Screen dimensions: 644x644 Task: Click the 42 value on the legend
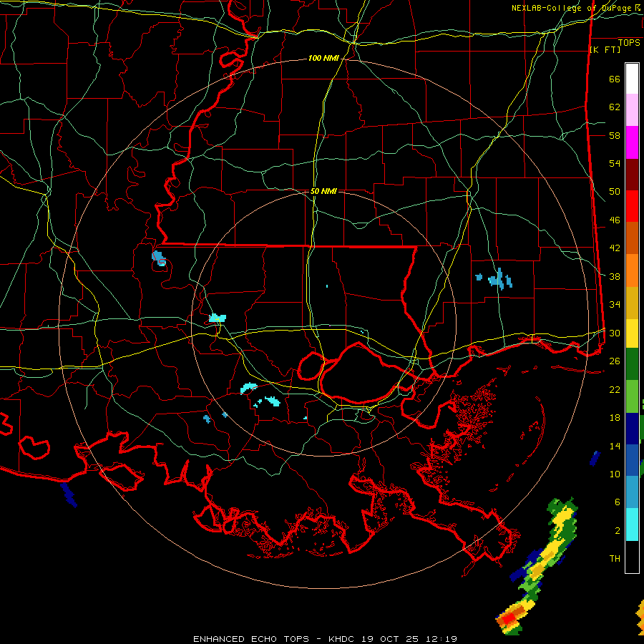(x=615, y=248)
